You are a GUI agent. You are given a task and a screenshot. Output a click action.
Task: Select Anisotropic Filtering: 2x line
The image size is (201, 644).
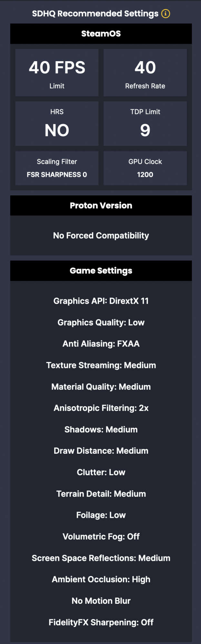click(x=101, y=408)
